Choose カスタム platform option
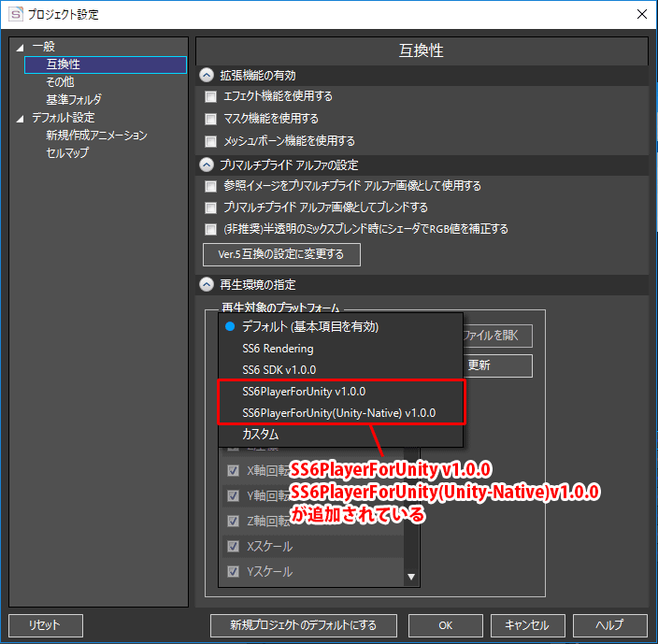This screenshot has height=644, width=658. click(341, 435)
